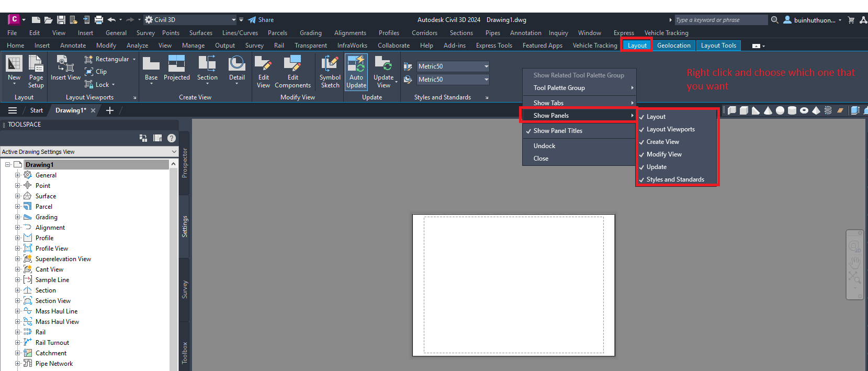The image size is (868, 371).
Task: Expand the Pipe Network tree node
Action: [17, 364]
